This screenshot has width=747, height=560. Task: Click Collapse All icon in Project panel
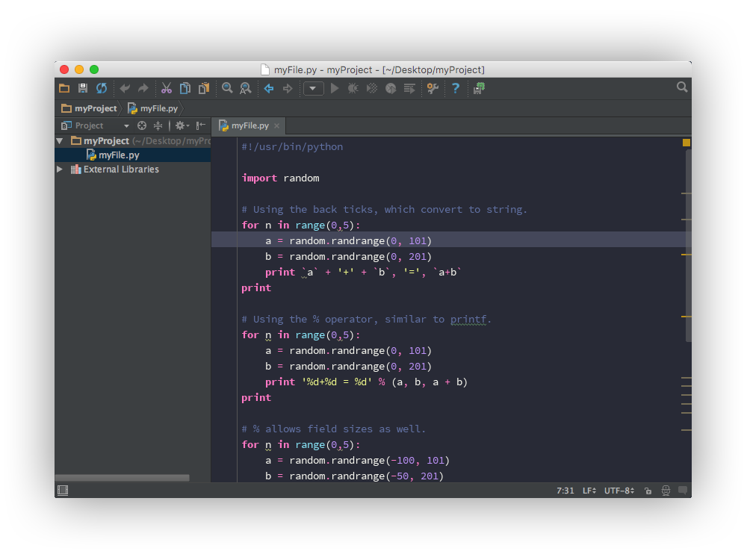click(x=158, y=125)
